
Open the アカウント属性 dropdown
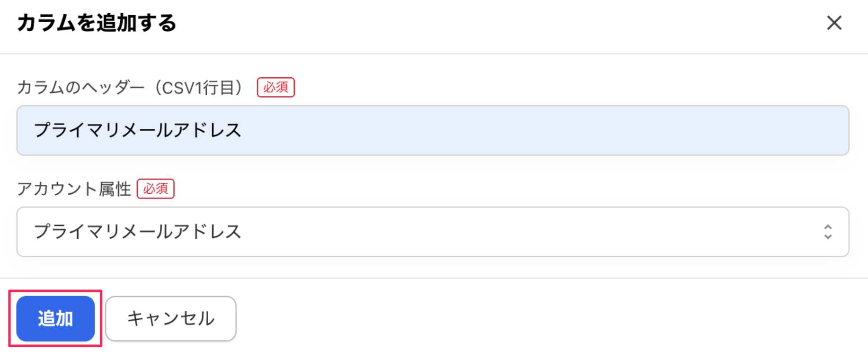433,232
